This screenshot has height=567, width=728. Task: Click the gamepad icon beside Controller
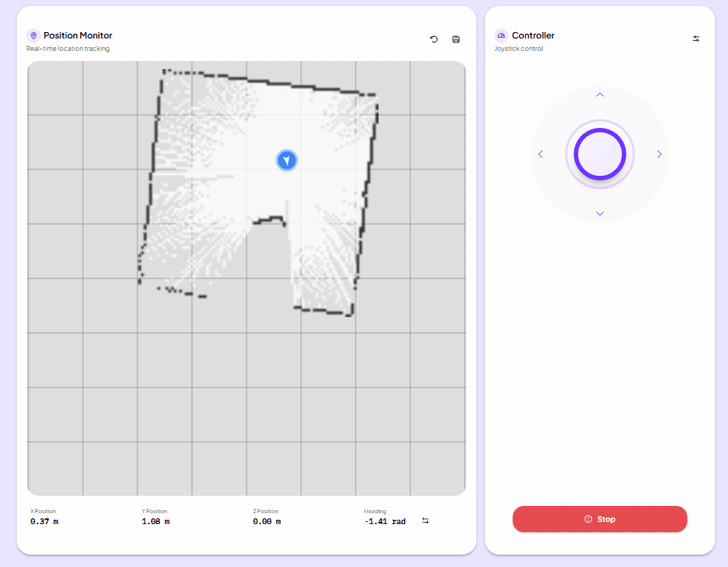click(501, 36)
